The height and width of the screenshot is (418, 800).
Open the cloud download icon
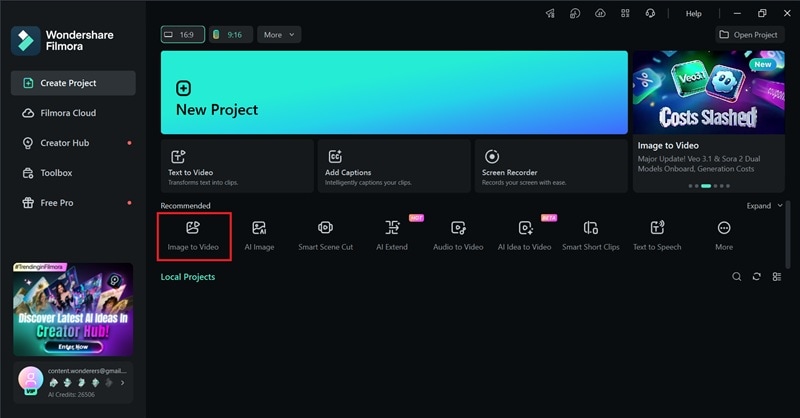tap(600, 14)
